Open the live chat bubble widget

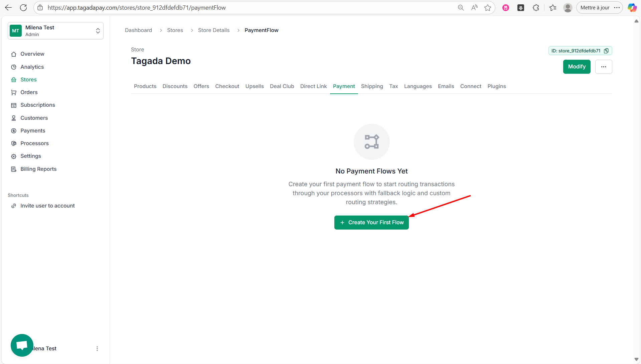pos(22,345)
